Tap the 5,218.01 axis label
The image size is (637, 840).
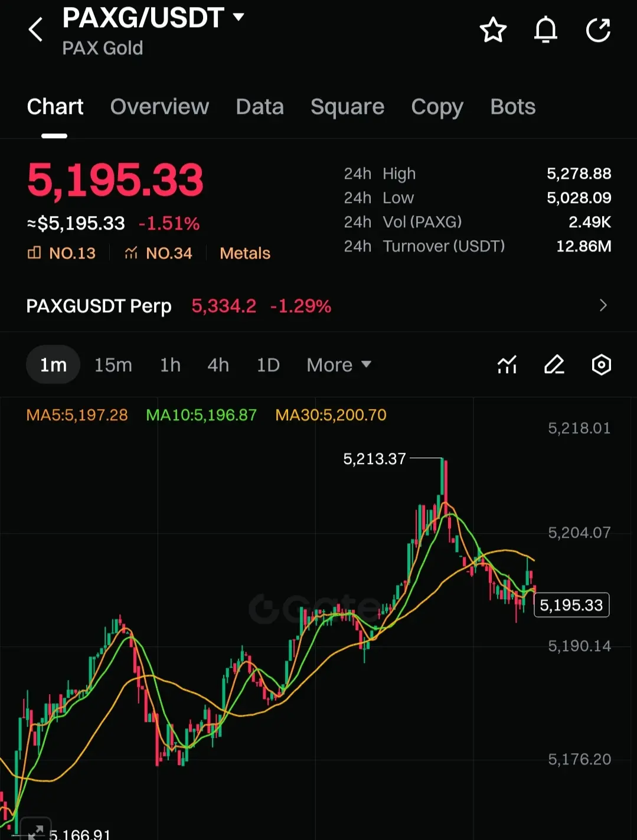pos(579,428)
